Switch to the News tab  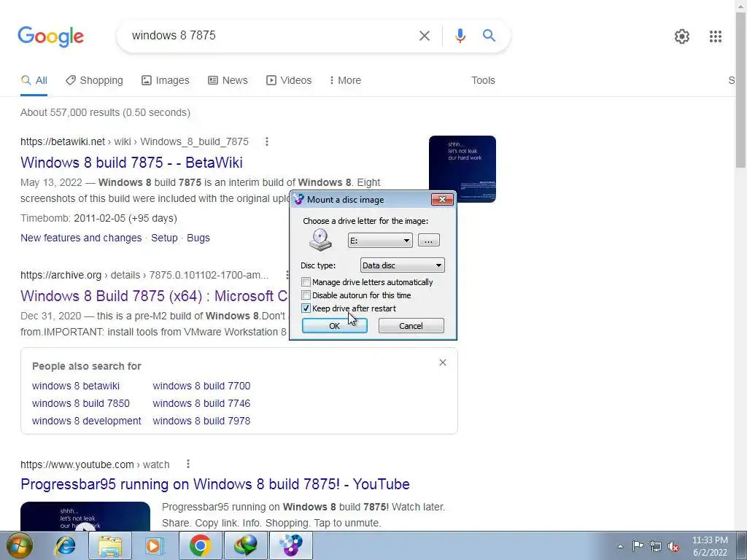pos(228,80)
